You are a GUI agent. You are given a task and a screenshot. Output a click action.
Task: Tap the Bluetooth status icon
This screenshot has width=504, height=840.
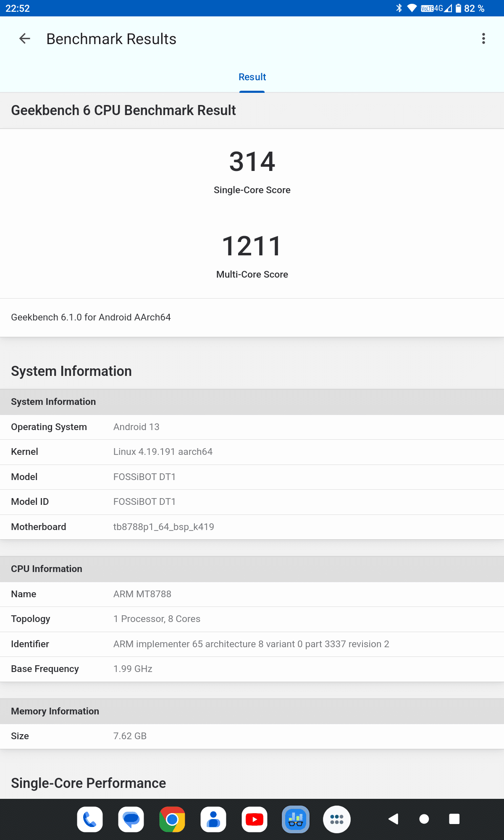399,8
